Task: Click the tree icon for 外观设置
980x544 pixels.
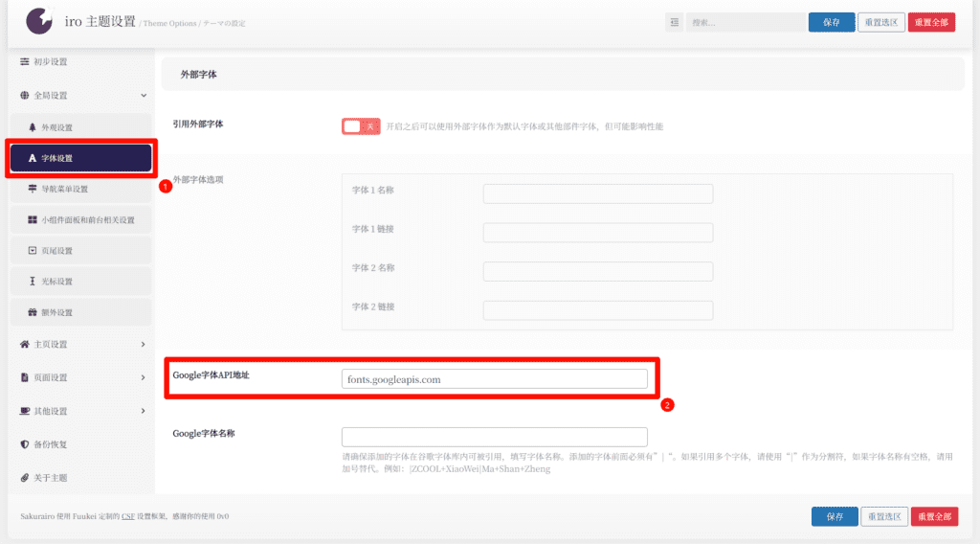Action: [33, 127]
